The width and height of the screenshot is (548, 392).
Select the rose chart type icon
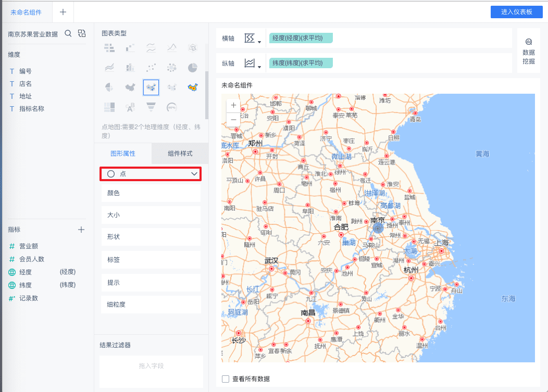(109, 87)
